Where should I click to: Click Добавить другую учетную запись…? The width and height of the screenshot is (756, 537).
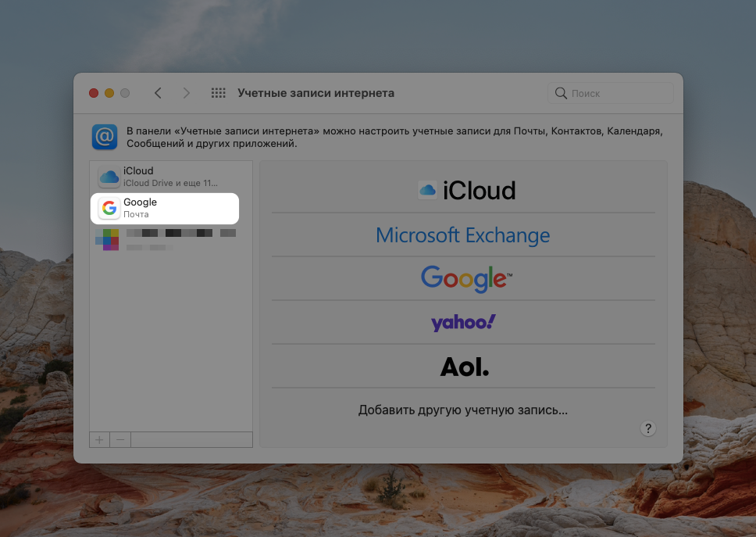tap(463, 410)
